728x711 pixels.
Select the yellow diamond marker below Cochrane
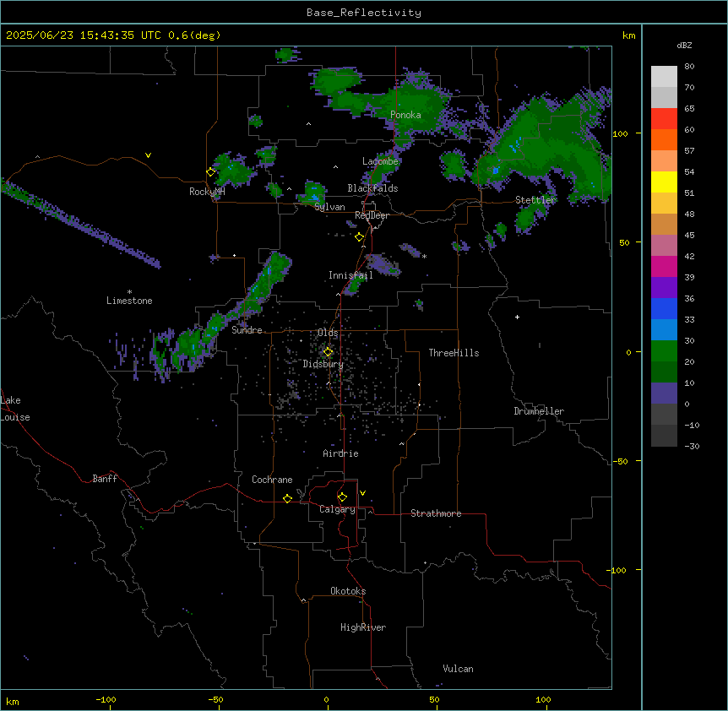(287, 498)
